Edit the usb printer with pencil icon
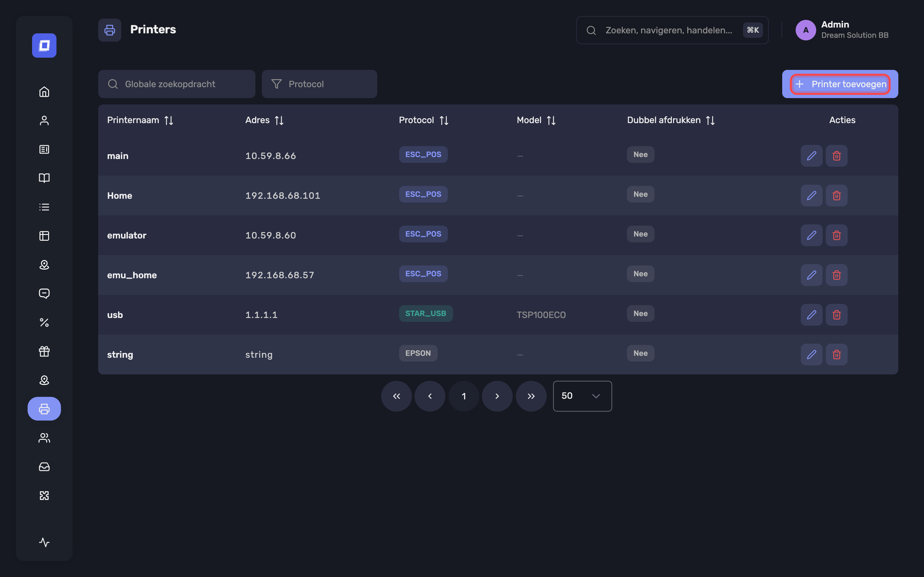The image size is (924, 577). (811, 315)
